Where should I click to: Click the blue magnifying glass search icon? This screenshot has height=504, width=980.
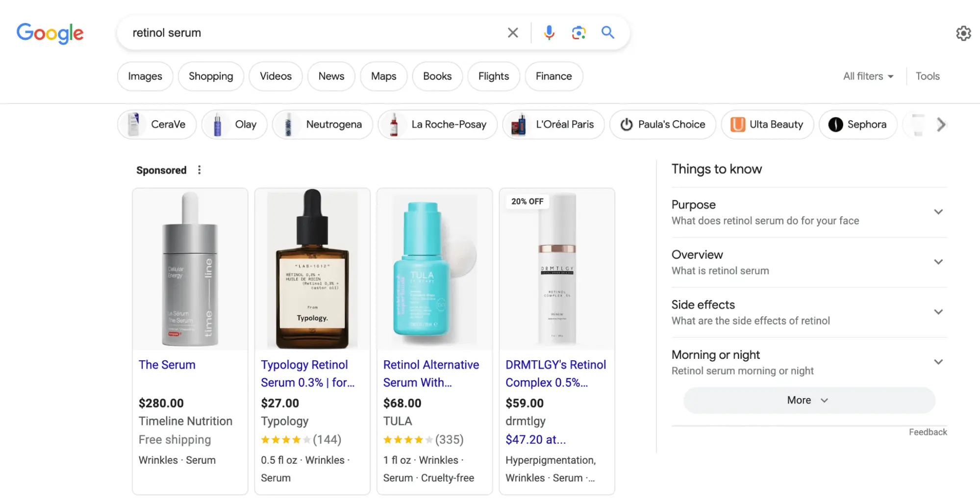coord(608,32)
